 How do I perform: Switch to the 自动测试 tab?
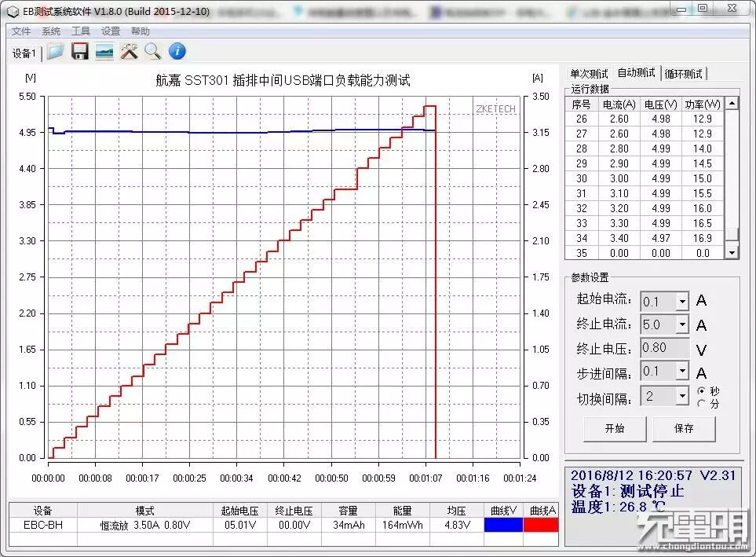click(x=636, y=73)
